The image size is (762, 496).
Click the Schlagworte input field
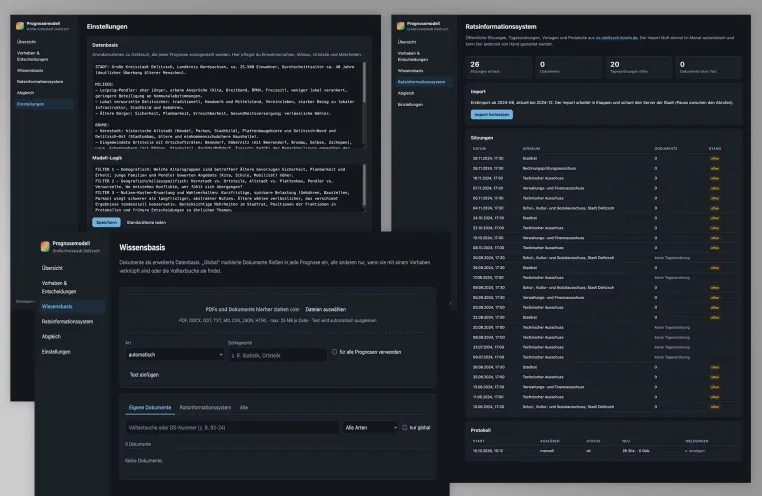point(277,355)
